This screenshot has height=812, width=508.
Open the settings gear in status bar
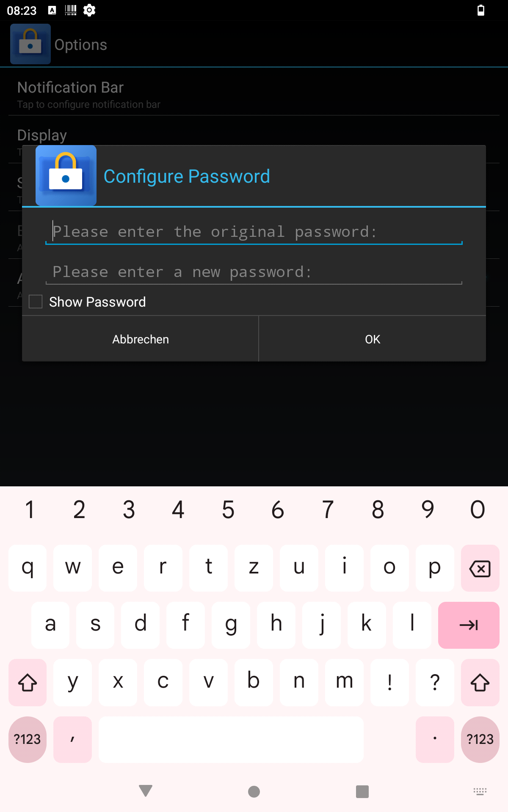[89, 10]
